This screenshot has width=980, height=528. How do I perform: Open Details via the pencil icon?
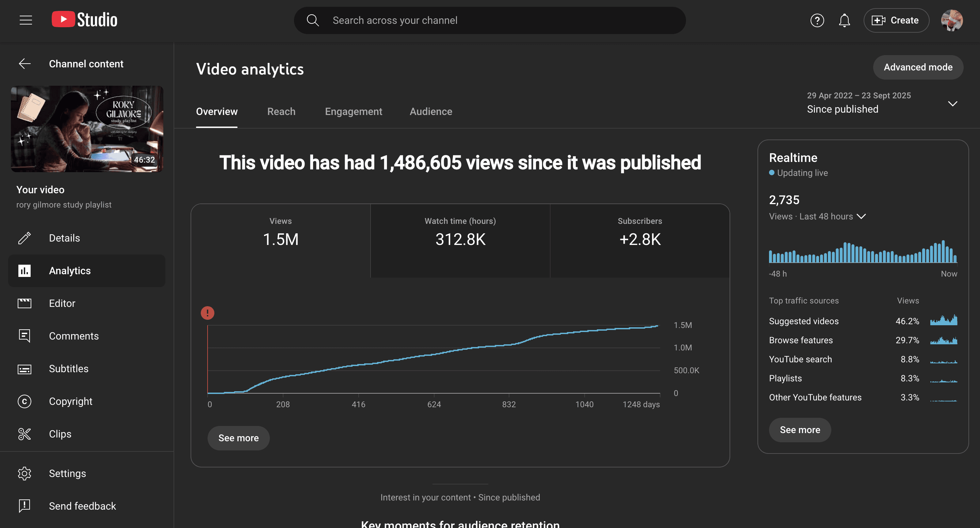[x=25, y=238]
